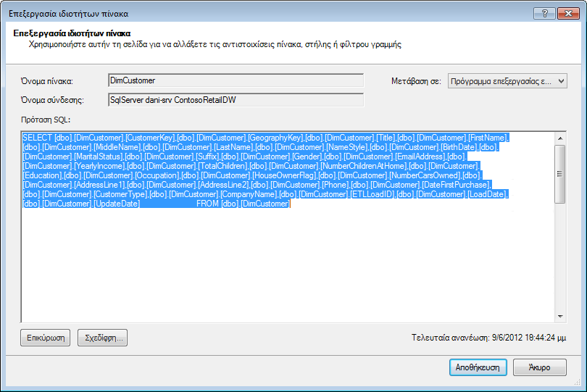Viewport: 587px width, 392px height.
Task: Click the dialog resize grip corner
Action: 577,382
